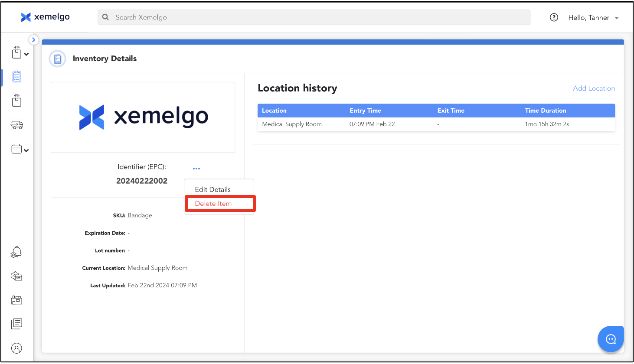Open the alert bell settings sidebar icon
This screenshot has width=634, height=364.
click(16, 252)
